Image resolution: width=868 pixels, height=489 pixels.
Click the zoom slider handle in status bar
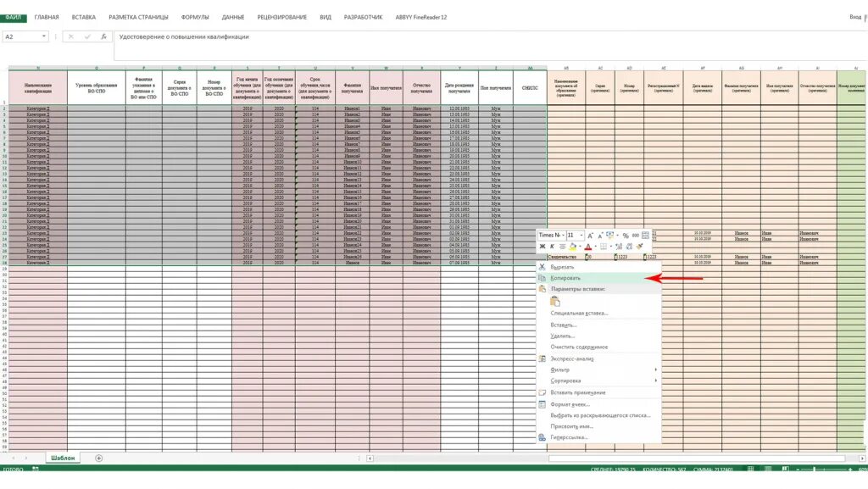(x=814, y=470)
